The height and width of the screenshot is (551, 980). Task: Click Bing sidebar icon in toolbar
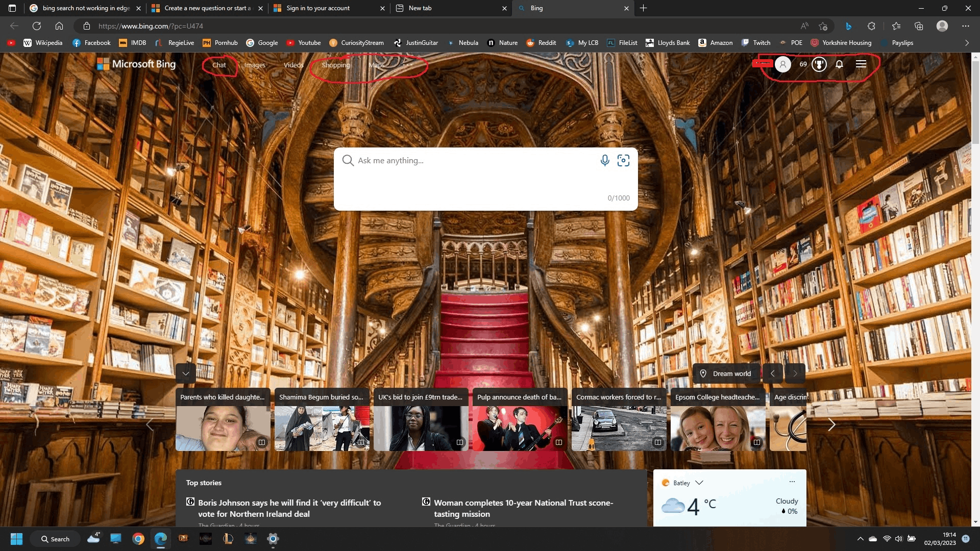pyautogui.click(x=848, y=26)
